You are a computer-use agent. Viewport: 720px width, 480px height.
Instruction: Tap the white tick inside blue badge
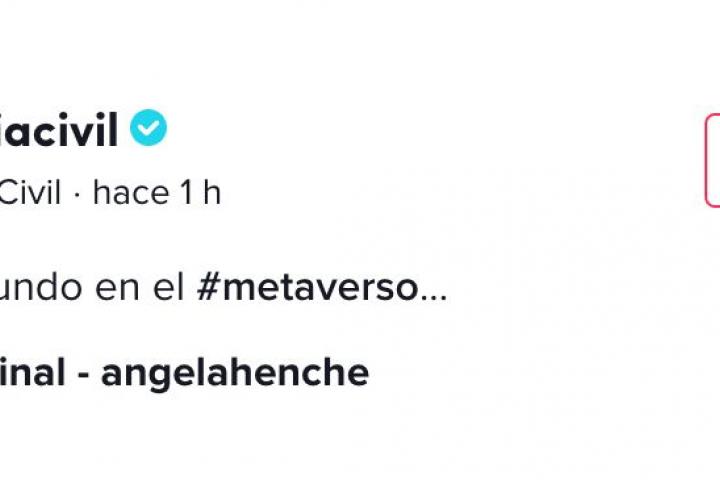tap(149, 129)
